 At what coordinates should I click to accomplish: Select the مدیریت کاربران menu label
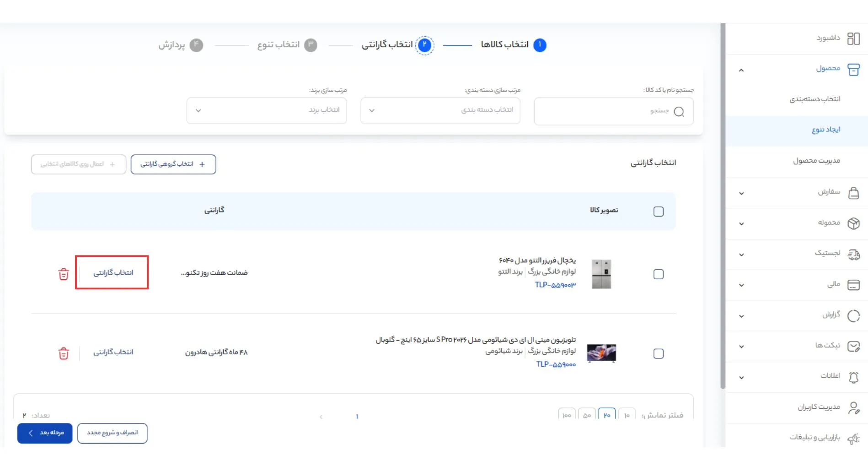pyautogui.click(x=819, y=407)
